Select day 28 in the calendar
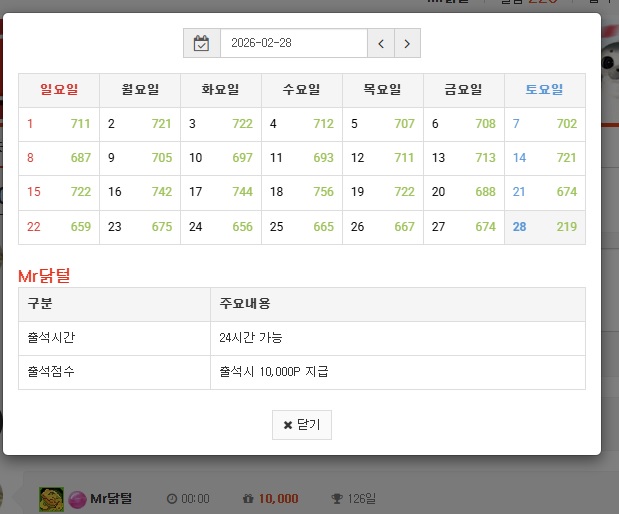This screenshot has width=619, height=514. 545,227
